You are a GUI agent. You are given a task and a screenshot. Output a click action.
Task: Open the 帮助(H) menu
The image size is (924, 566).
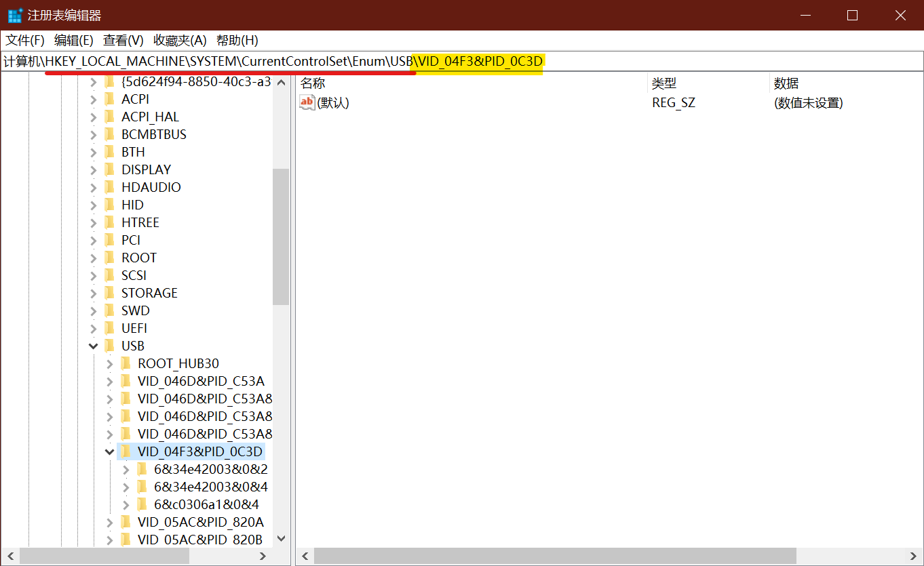[237, 40]
